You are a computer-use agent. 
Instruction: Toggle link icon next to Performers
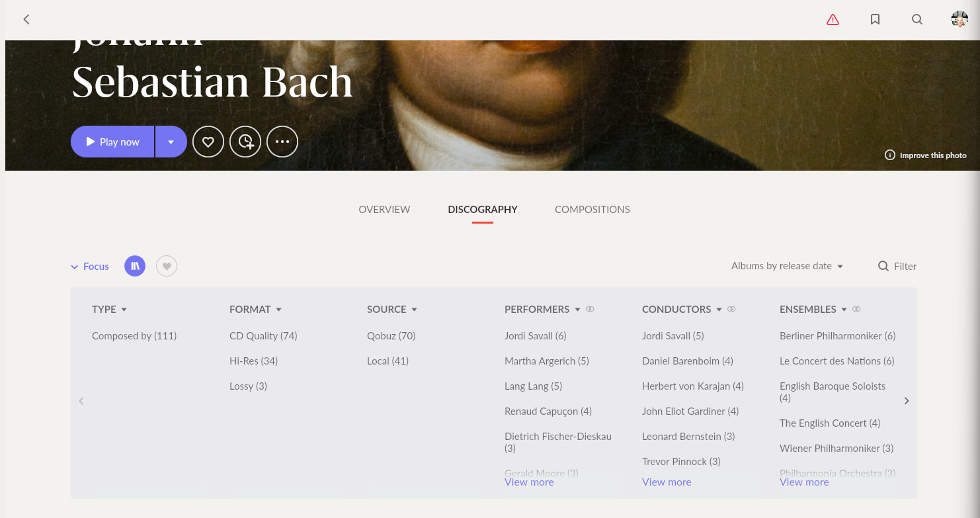coord(590,309)
